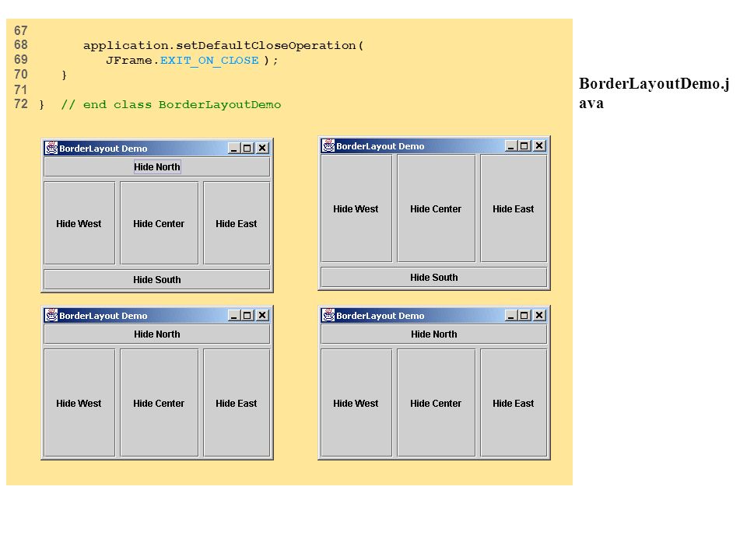Image resolution: width=747 pixels, height=560 pixels.
Task: Click Hide Center in top-left window
Action: click(159, 223)
